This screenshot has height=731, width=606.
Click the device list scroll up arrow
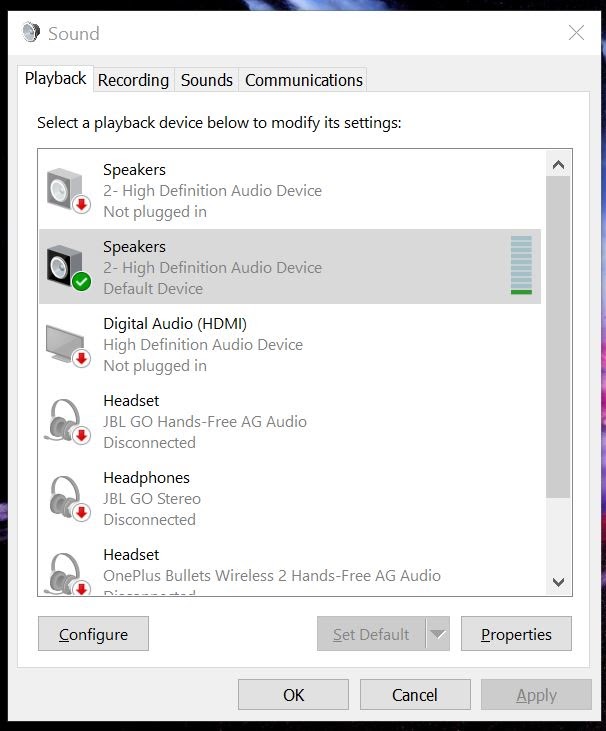click(x=558, y=165)
